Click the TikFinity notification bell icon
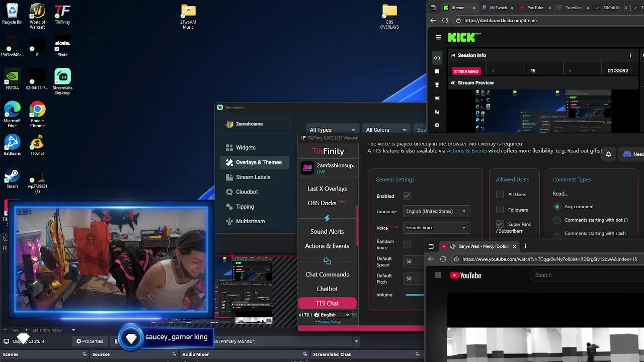 (x=608, y=154)
